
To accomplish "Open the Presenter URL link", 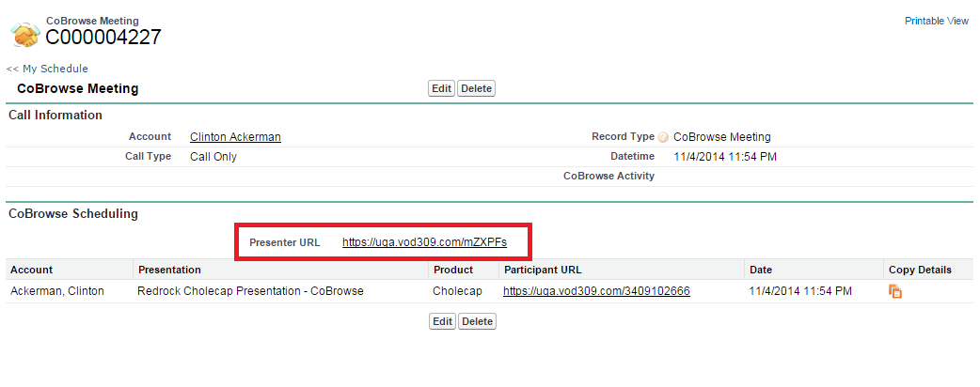I will [x=424, y=242].
